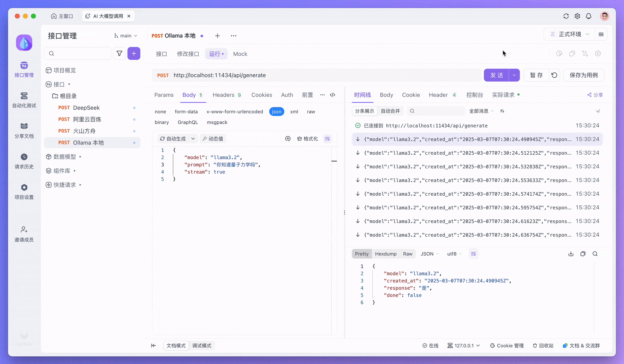The height and width of the screenshot is (364, 624).
Task: Click the refresh icon in title bar
Action: click(x=566, y=16)
